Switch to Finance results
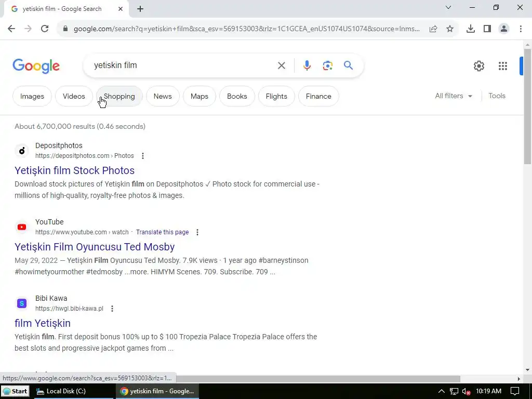The width and height of the screenshot is (532, 399). pyautogui.click(x=318, y=96)
